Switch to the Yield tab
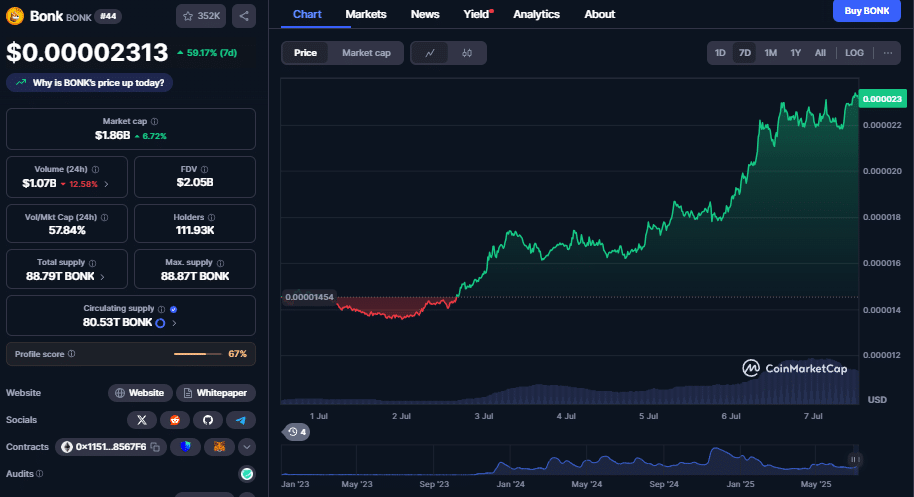914x497 pixels. [x=477, y=15]
